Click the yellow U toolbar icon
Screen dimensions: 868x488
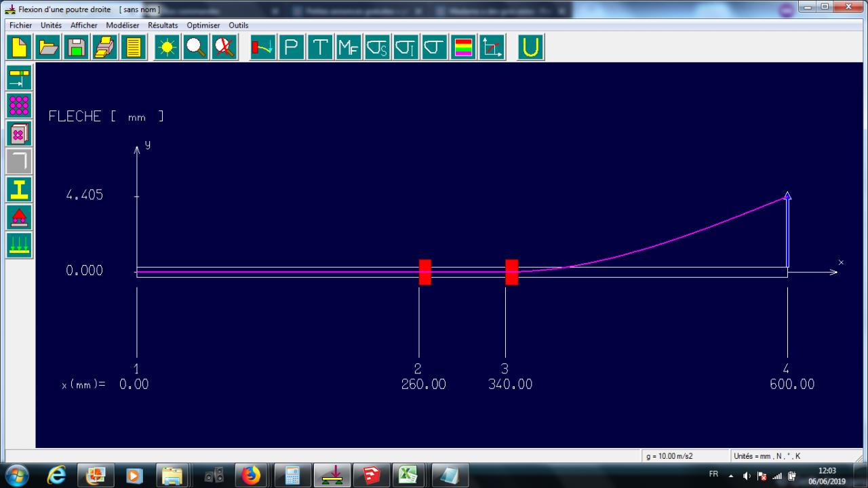click(530, 47)
